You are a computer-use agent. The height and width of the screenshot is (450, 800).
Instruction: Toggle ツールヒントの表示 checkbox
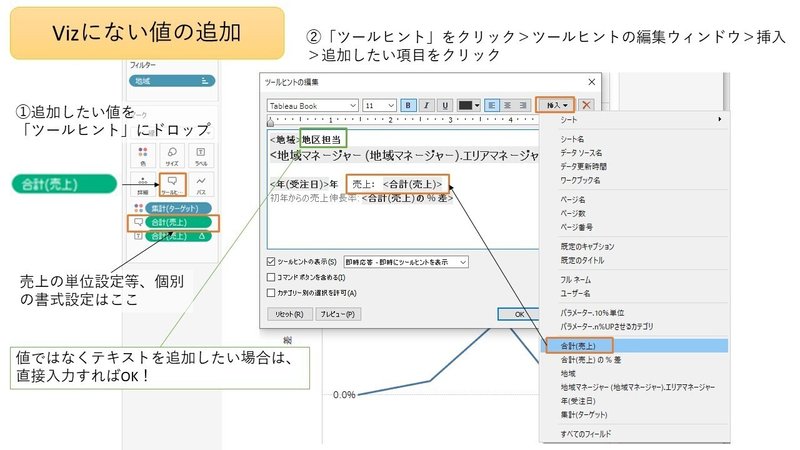[x=271, y=262]
